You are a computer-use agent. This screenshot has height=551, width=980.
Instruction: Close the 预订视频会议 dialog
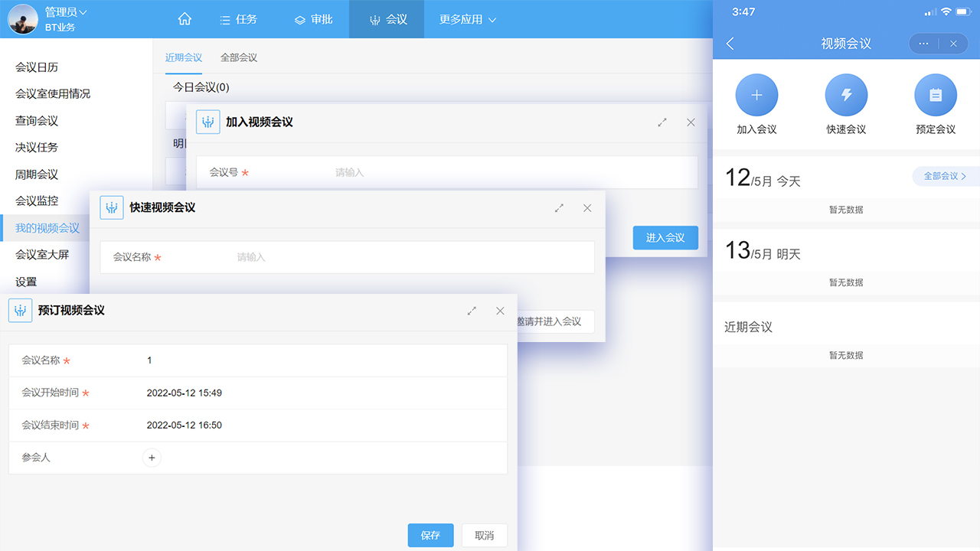[500, 311]
